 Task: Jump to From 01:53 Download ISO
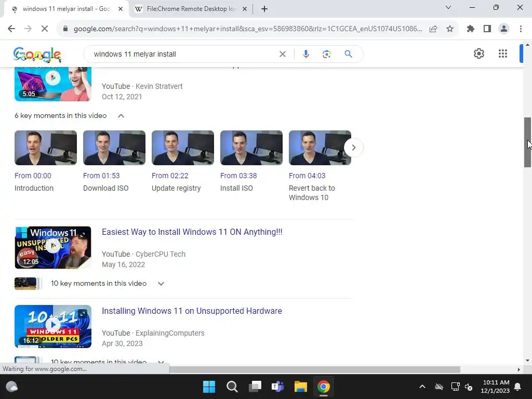point(101,176)
